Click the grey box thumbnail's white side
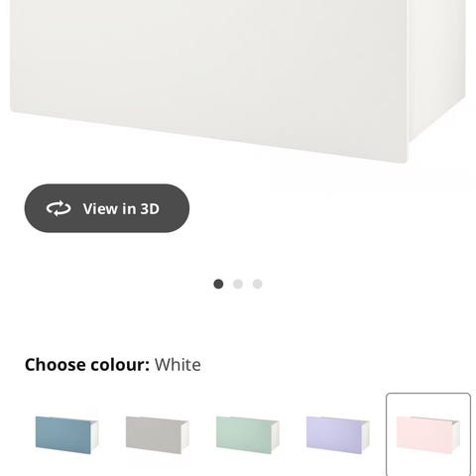The image size is (476, 476). [x=184, y=434]
